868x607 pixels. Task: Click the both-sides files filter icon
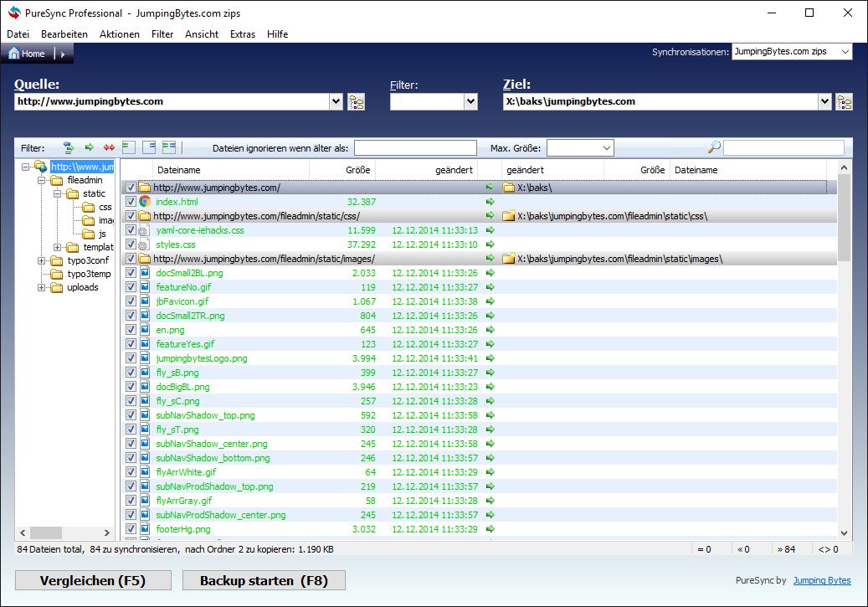[x=169, y=147]
